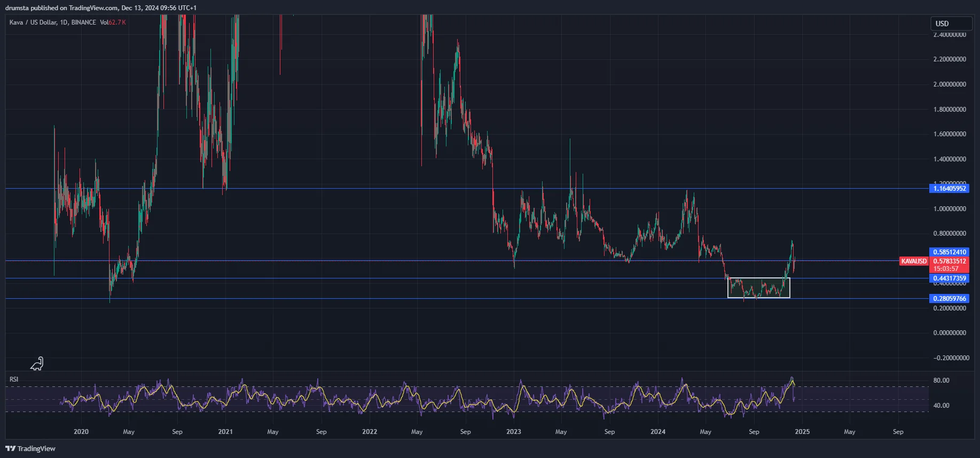The image size is (980, 458).
Task: Click the 2024 label on time axis
Action: tap(658, 432)
